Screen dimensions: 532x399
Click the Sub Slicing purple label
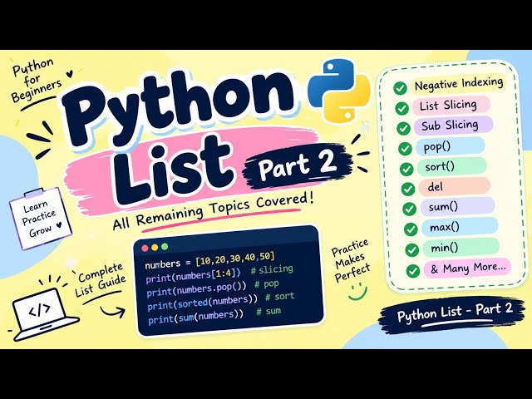pos(453,126)
